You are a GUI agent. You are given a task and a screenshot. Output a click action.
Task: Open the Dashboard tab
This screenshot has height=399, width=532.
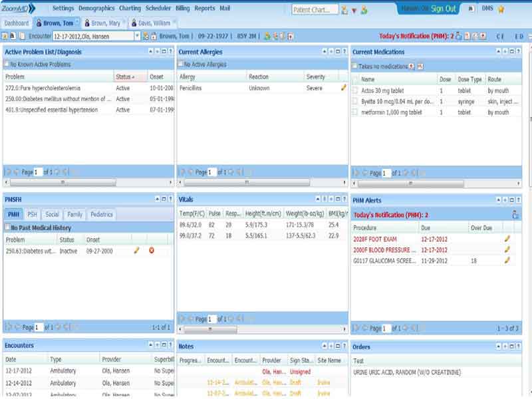click(x=16, y=23)
